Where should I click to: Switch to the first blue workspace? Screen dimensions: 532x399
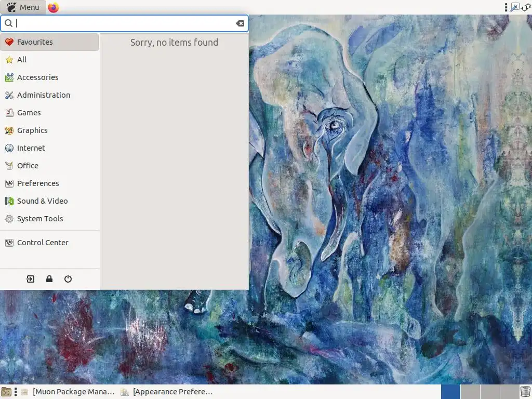point(450,392)
